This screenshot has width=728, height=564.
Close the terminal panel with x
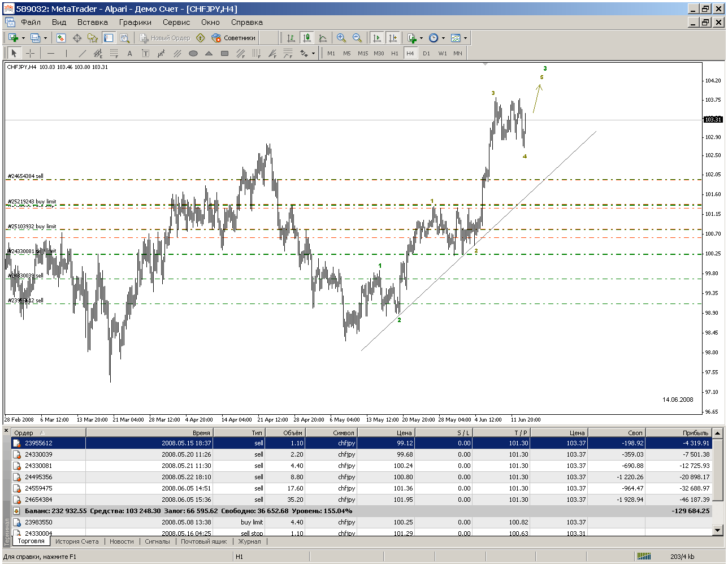pyautogui.click(x=7, y=431)
